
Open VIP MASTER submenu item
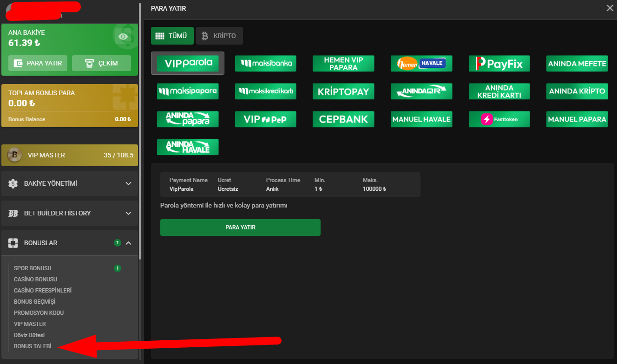coord(30,324)
